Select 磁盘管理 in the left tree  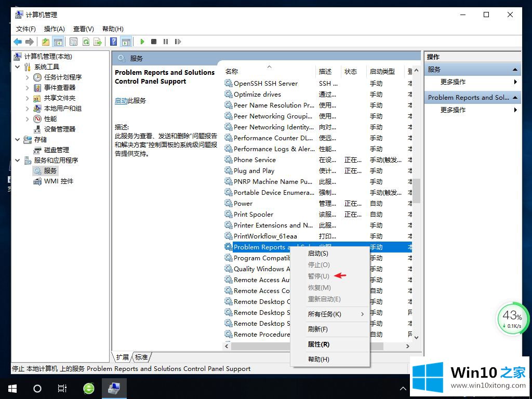pos(56,150)
